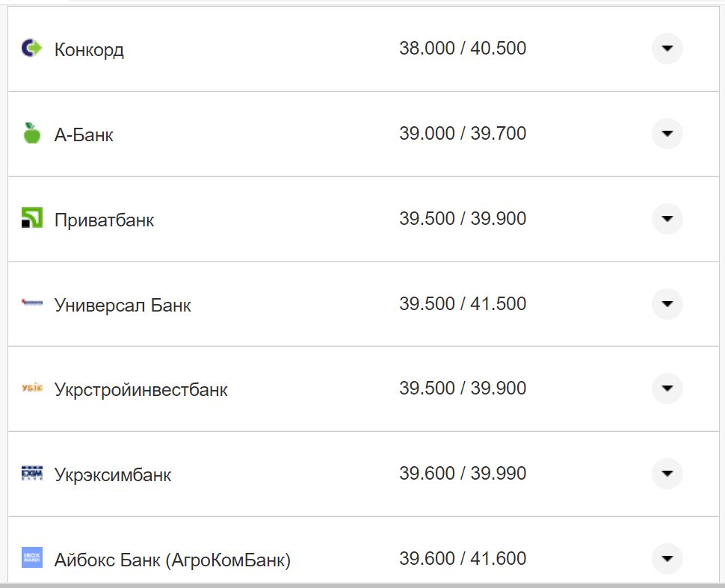Screen dimensions: 725x588
Task: Click the Конкорд bank name
Action: 88,49
